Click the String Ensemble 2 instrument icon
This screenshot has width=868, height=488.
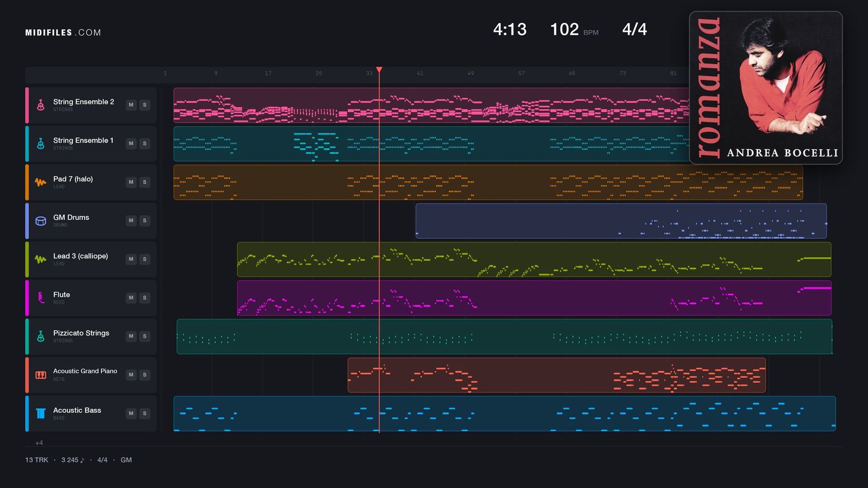click(41, 105)
